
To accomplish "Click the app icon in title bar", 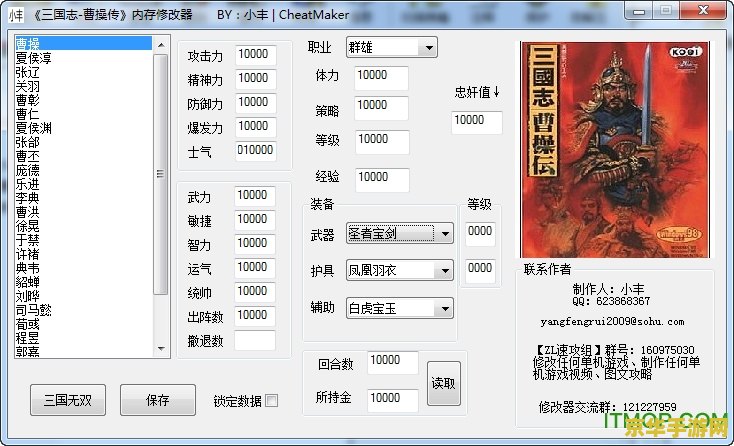I will point(15,15).
